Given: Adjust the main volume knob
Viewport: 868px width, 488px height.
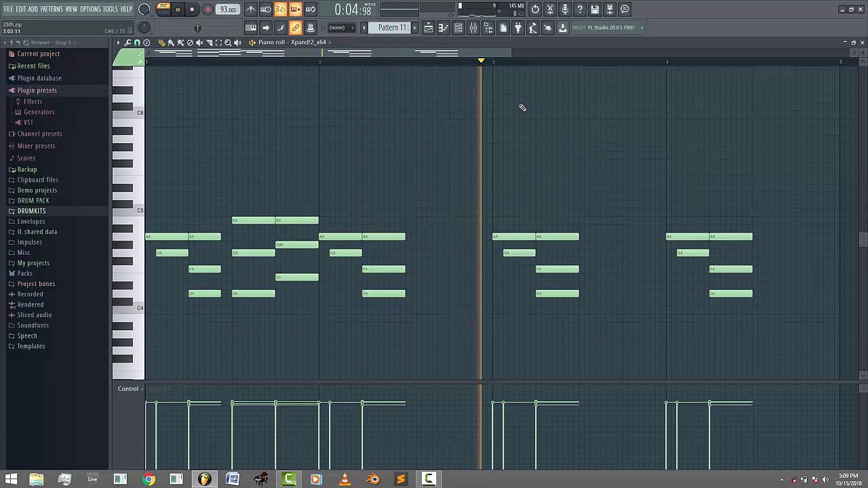Looking at the screenshot, I should click(x=144, y=9).
